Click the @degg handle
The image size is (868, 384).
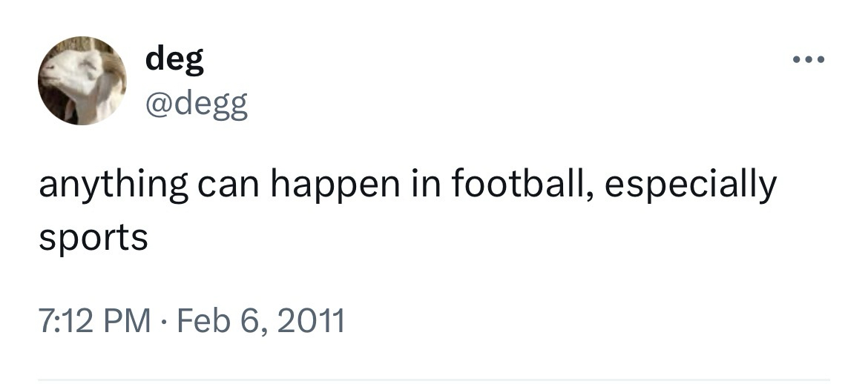click(x=197, y=107)
